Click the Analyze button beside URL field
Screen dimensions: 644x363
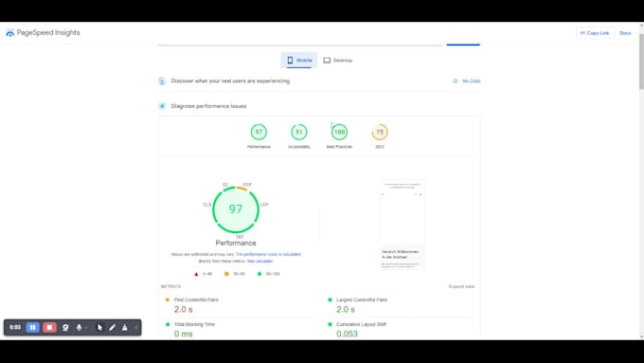click(x=463, y=44)
